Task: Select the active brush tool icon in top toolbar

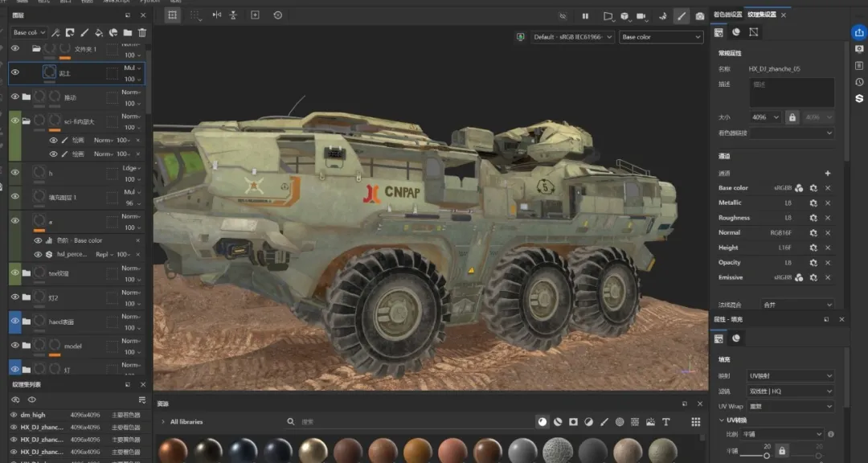Action: pos(682,16)
